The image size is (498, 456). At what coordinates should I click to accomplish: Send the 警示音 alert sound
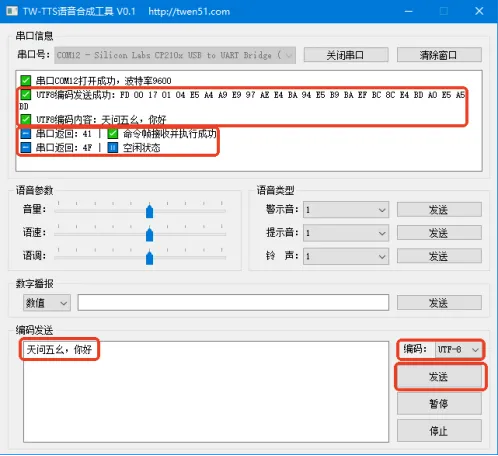[x=439, y=210]
